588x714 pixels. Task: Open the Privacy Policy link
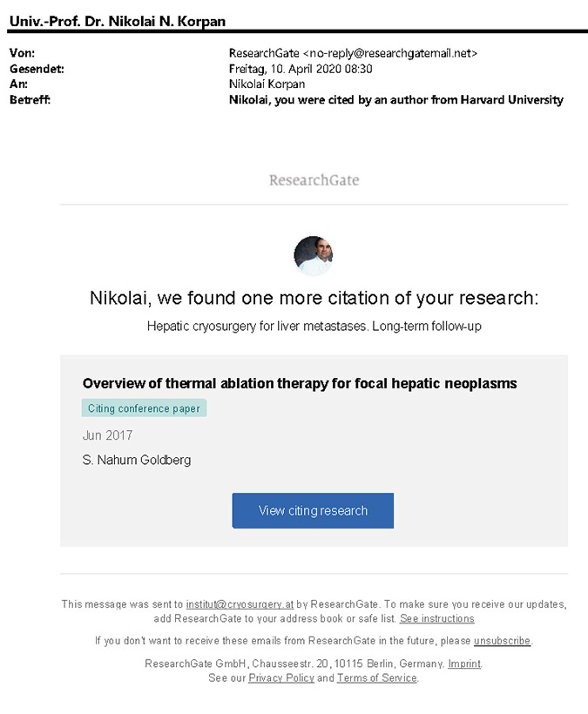pyautogui.click(x=280, y=677)
